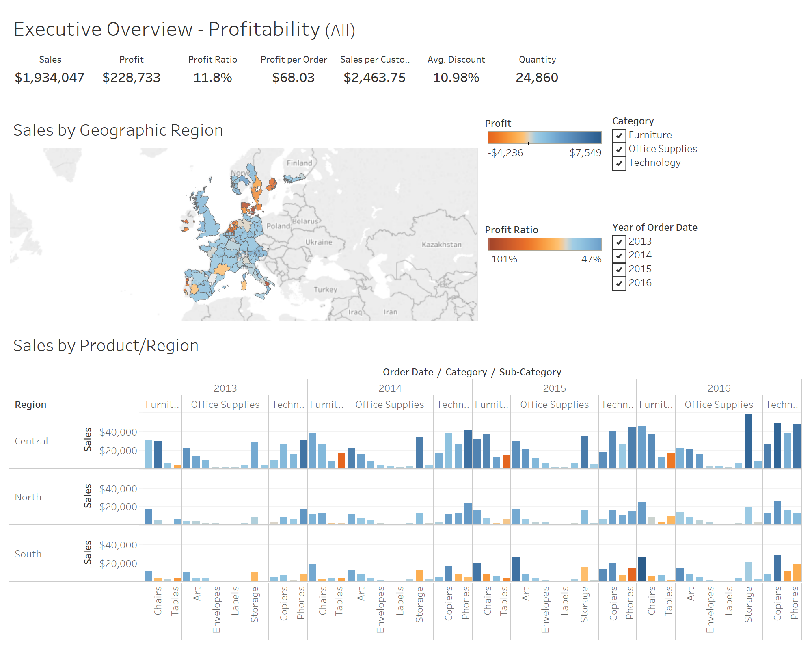The width and height of the screenshot is (812, 650).
Task: Click the Central region row label
Action: click(x=31, y=441)
